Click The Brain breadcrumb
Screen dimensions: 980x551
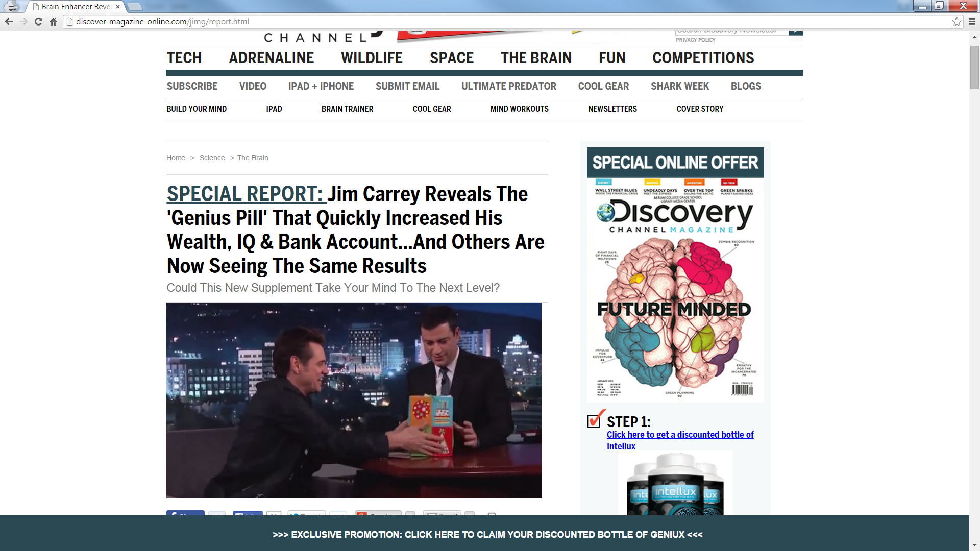coord(253,158)
